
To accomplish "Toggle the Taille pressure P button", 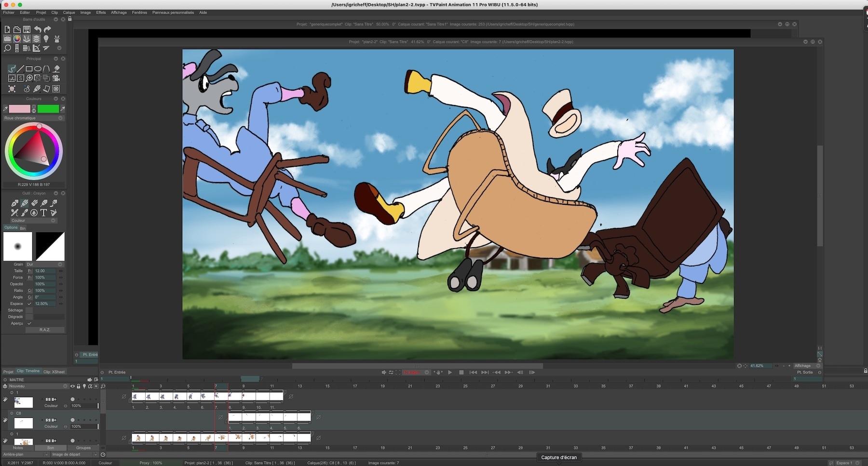I will pyautogui.click(x=29, y=271).
